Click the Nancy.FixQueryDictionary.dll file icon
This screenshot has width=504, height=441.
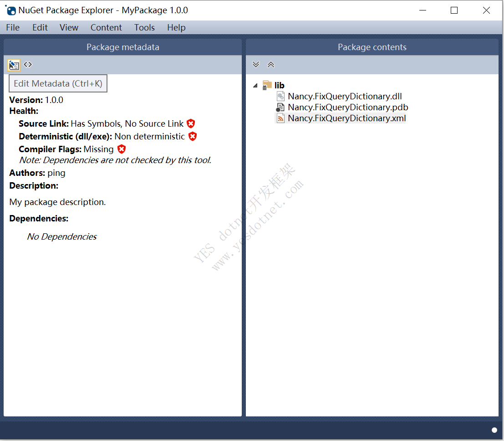click(280, 96)
